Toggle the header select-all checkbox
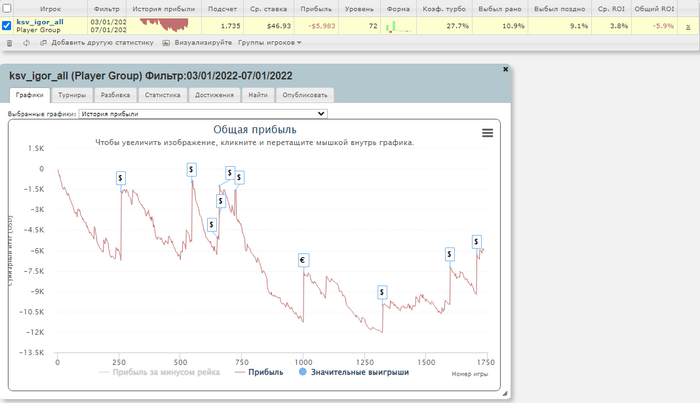Screen dimensions: 700x403 tap(7, 8)
